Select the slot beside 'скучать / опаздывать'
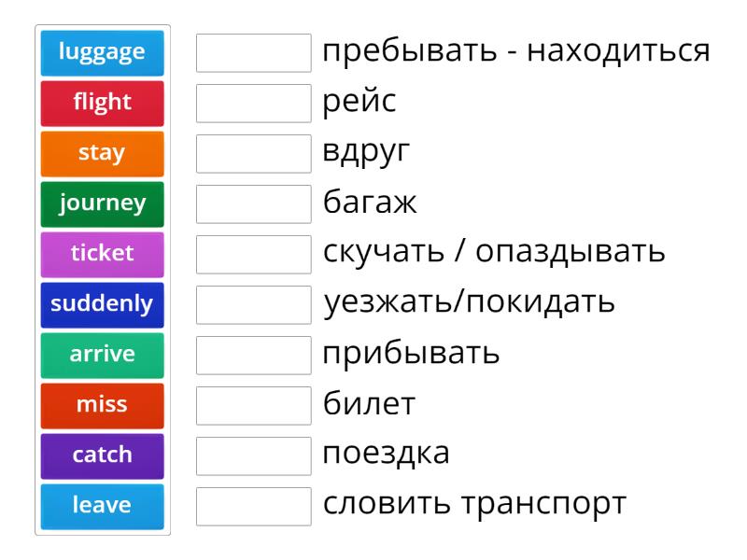This screenshot has width=747, height=560. pyautogui.click(x=254, y=255)
